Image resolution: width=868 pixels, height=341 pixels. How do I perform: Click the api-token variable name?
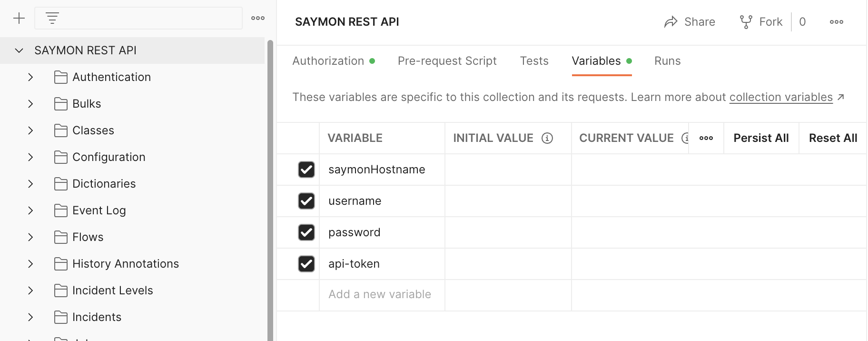point(354,264)
